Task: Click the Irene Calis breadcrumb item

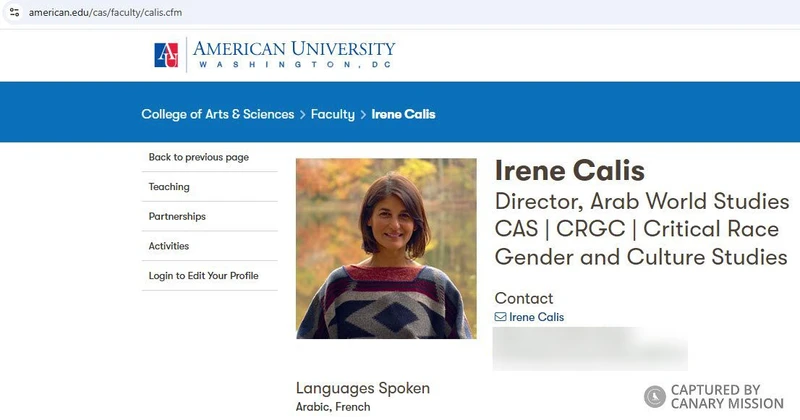Action: (x=403, y=114)
